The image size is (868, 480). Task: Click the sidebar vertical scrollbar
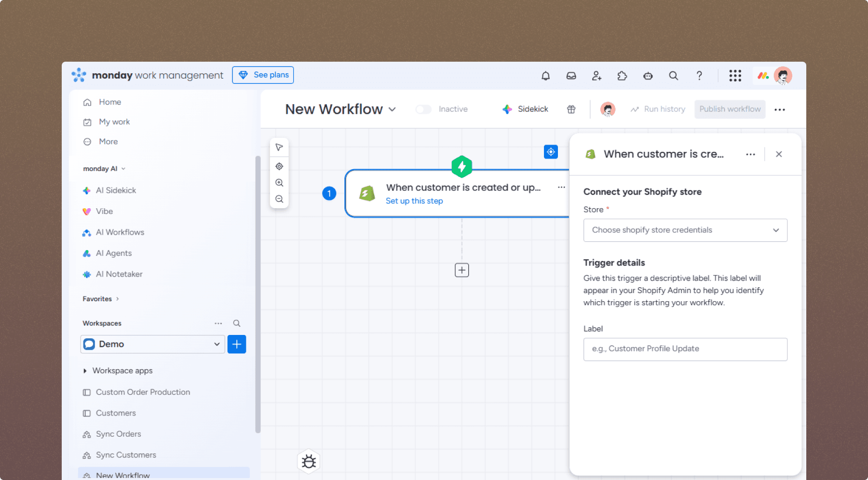click(x=258, y=294)
